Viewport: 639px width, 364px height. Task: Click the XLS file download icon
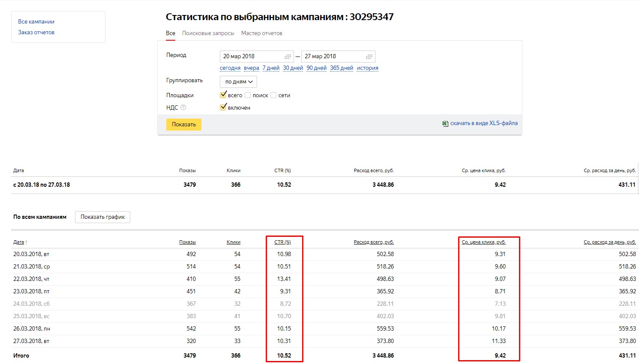[x=445, y=124]
